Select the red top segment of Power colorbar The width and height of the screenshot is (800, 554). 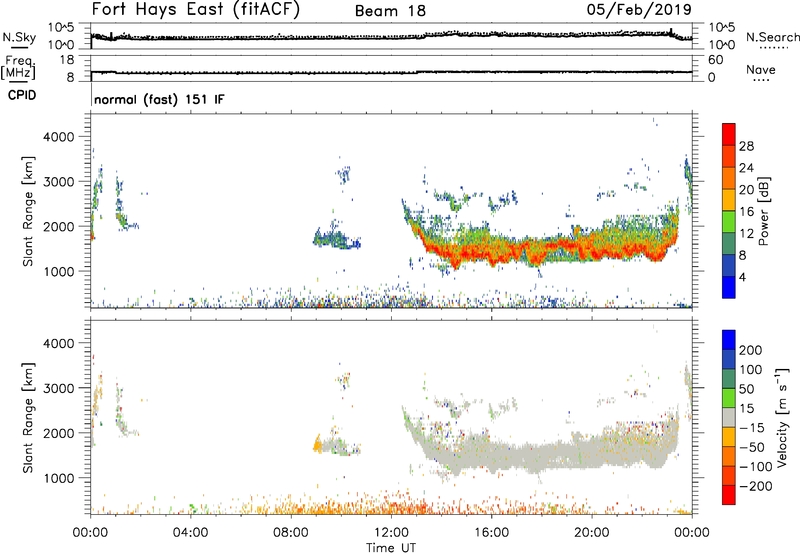click(x=729, y=134)
